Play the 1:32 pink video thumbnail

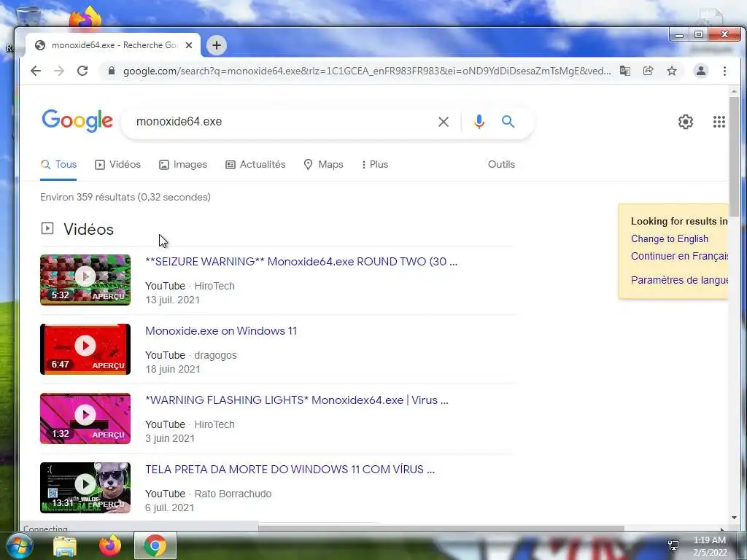85,419
